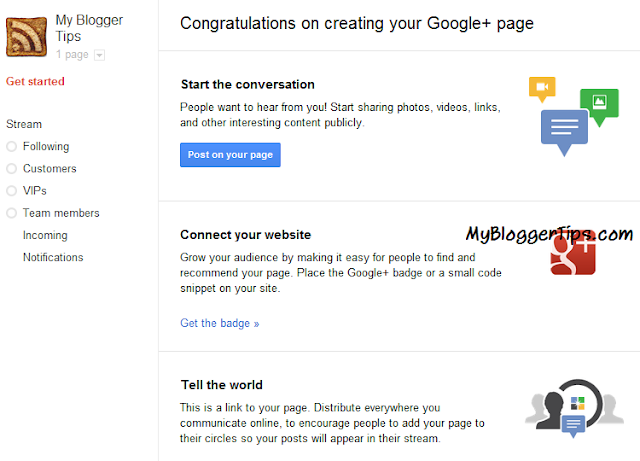Click the My Blogger Tips page name

[89, 28]
